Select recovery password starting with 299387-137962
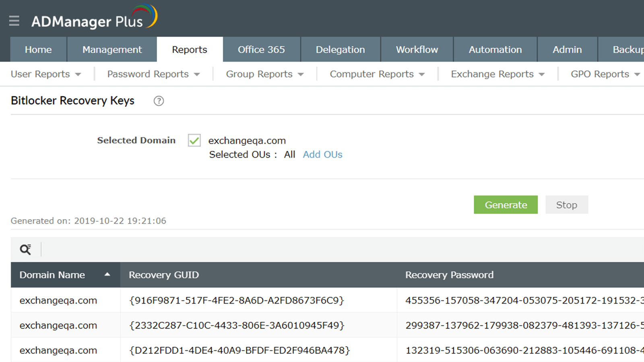644x362 pixels. tap(524, 325)
